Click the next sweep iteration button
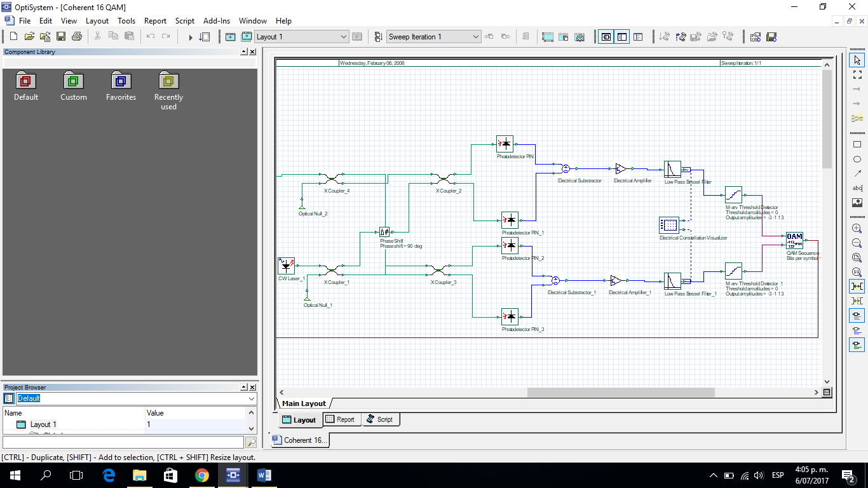 (x=505, y=36)
